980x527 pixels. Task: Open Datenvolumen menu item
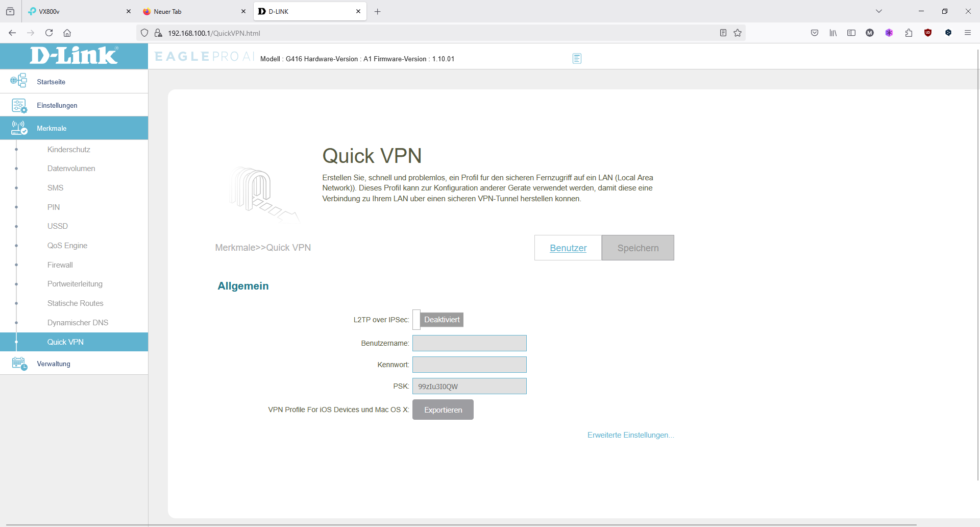click(71, 169)
